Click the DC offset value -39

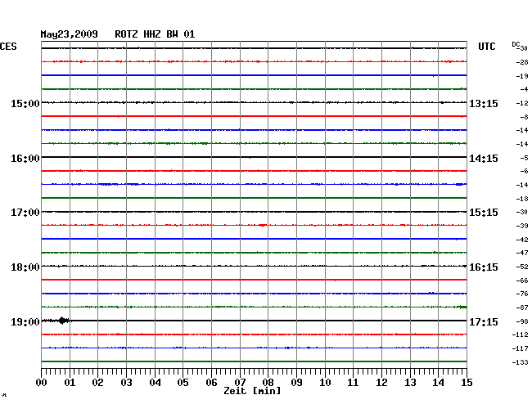(x=522, y=226)
